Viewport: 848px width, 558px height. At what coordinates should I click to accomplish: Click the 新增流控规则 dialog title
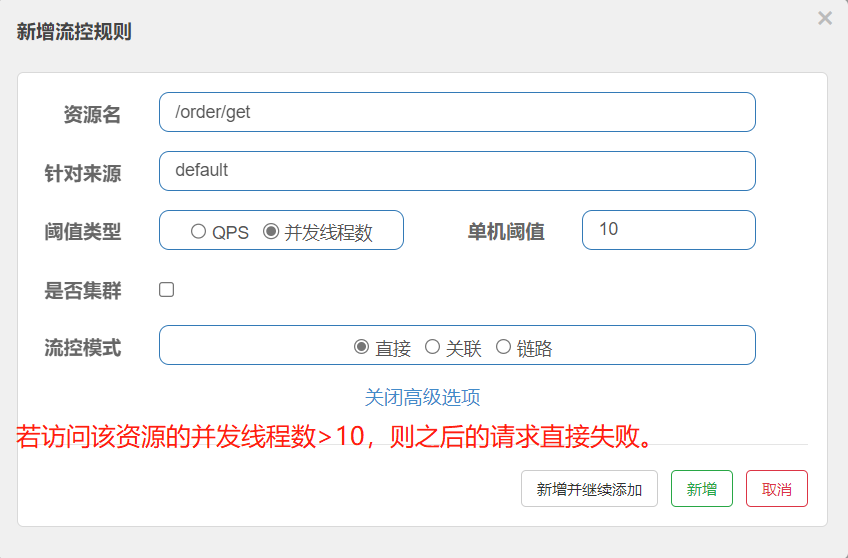74,32
